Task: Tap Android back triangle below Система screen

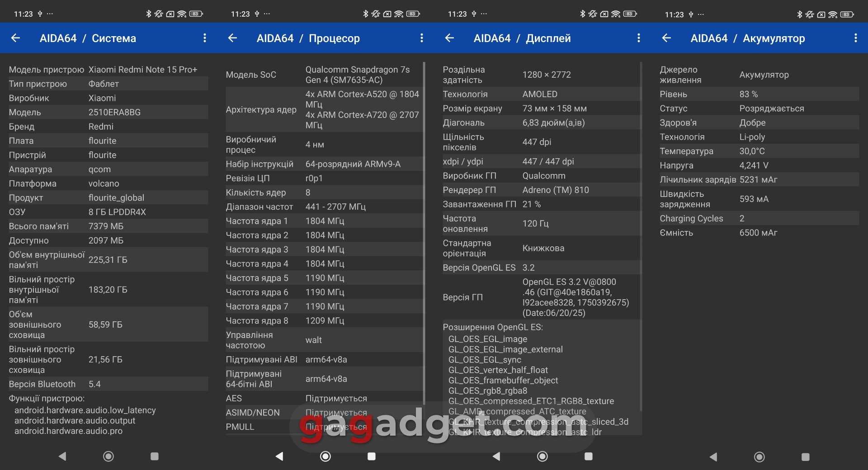Action: (x=62, y=456)
